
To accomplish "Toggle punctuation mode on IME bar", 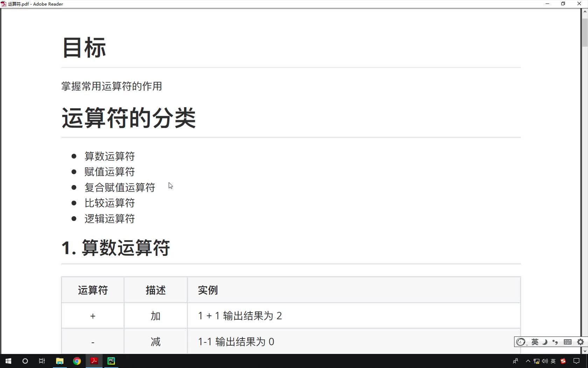I will [x=555, y=342].
